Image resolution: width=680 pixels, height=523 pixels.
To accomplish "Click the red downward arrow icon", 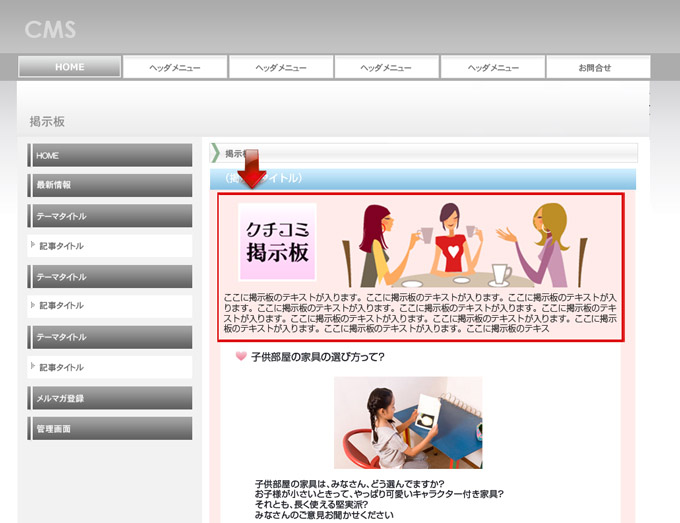I will [x=252, y=169].
